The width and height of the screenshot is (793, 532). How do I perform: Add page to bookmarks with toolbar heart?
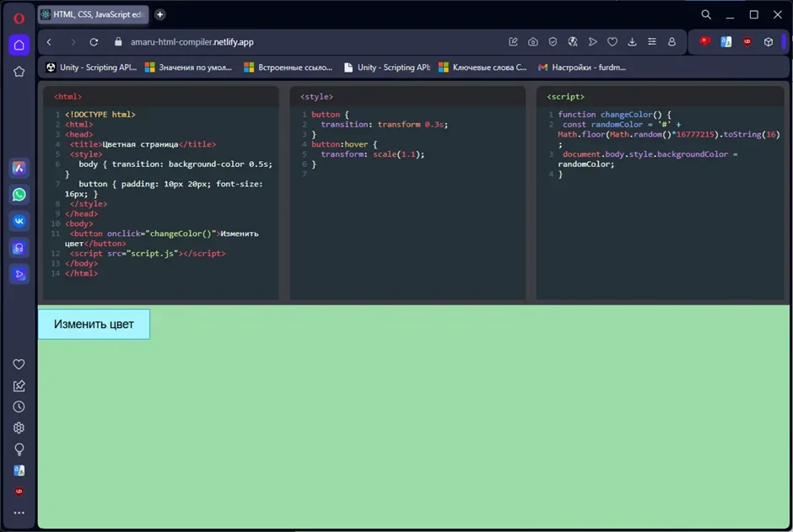click(612, 42)
